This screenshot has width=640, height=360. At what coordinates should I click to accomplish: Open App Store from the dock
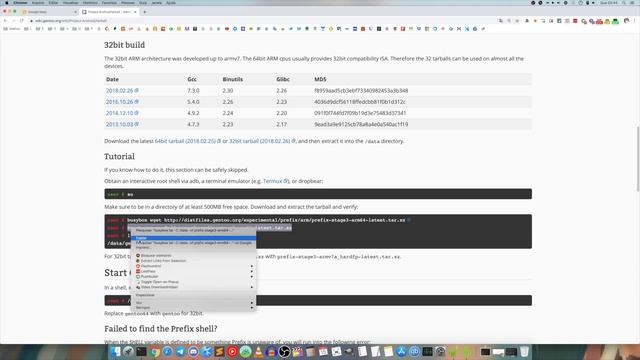tap(401, 351)
